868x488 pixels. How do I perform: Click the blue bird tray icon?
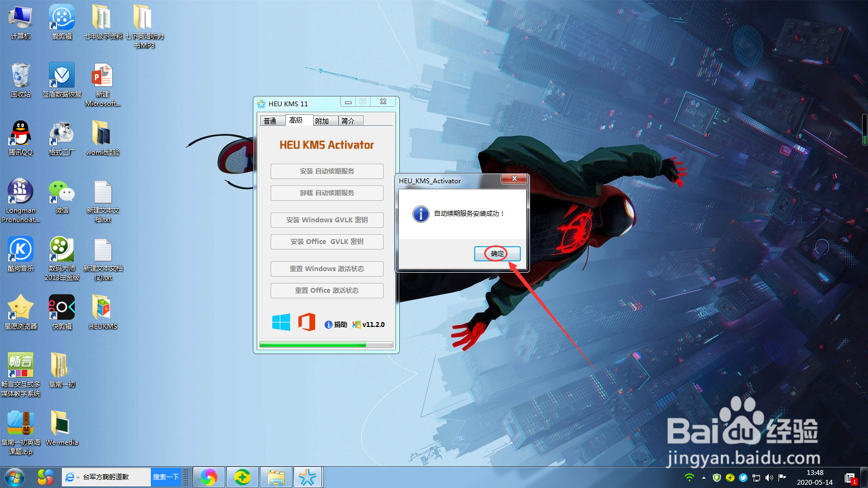(x=743, y=477)
